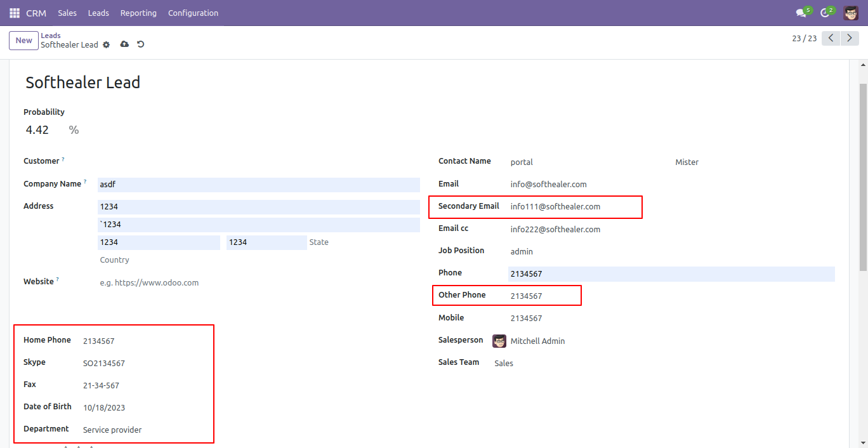Edit the Phone field
The image size is (868, 448).
pyautogui.click(x=671, y=274)
